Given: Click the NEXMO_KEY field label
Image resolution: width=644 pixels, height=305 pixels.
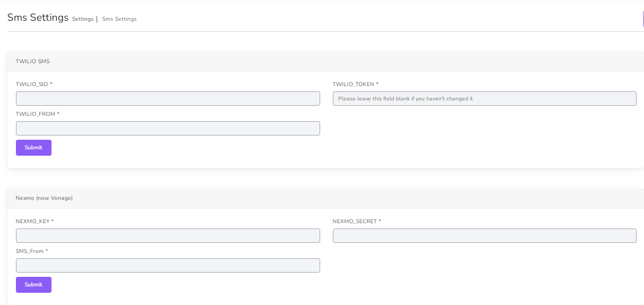Looking at the screenshot, I should [x=34, y=221].
